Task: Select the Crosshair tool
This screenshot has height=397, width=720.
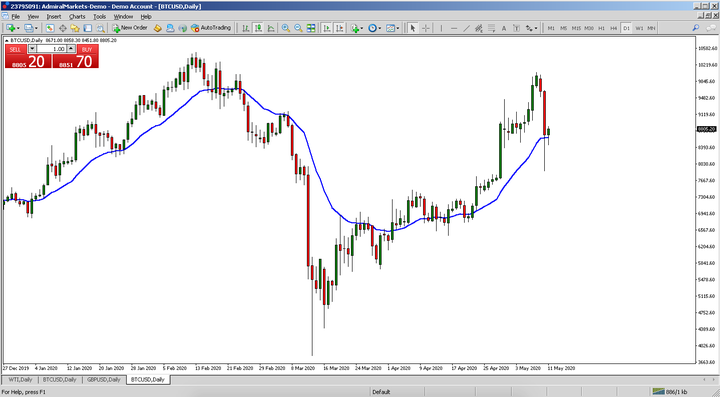Action: 426,28
